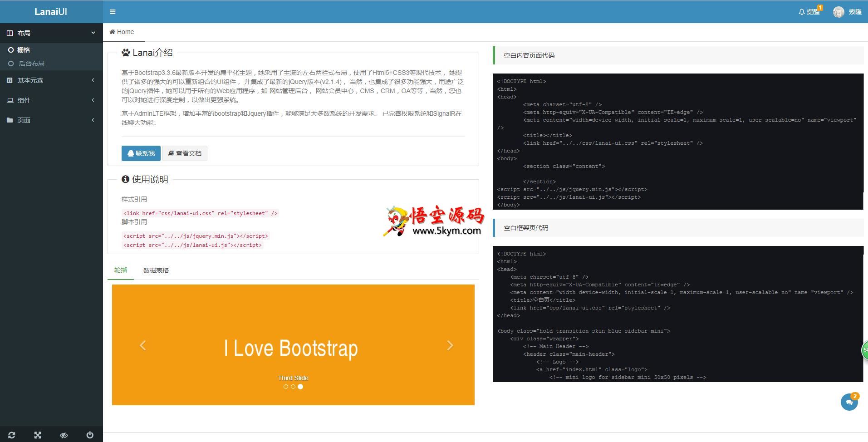This screenshot has width=868, height=442.
Task: Click the 查看文档 button
Action: coord(185,153)
